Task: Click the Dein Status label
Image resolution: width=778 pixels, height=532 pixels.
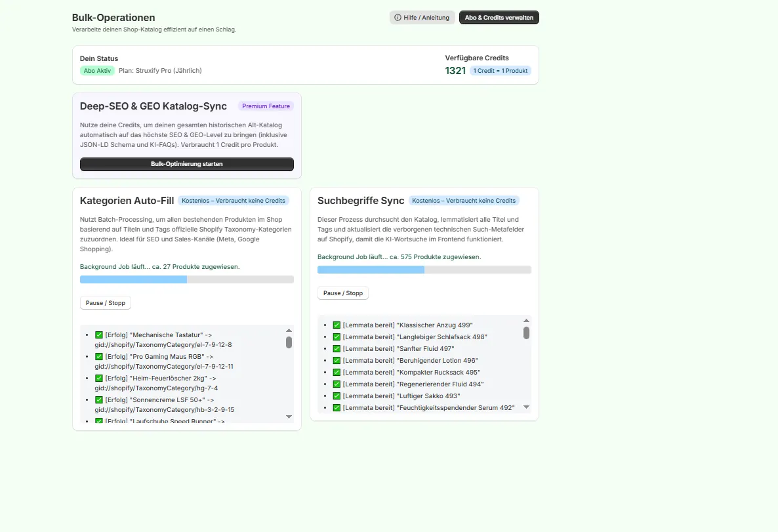Action: (99, 58)
